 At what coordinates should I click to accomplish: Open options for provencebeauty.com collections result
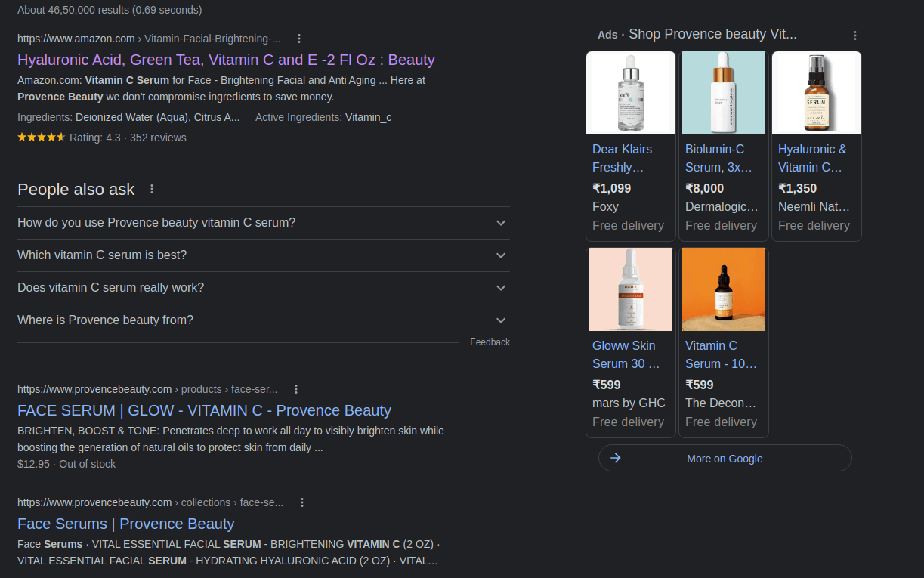pyautogui.click(x=302, y=502)
